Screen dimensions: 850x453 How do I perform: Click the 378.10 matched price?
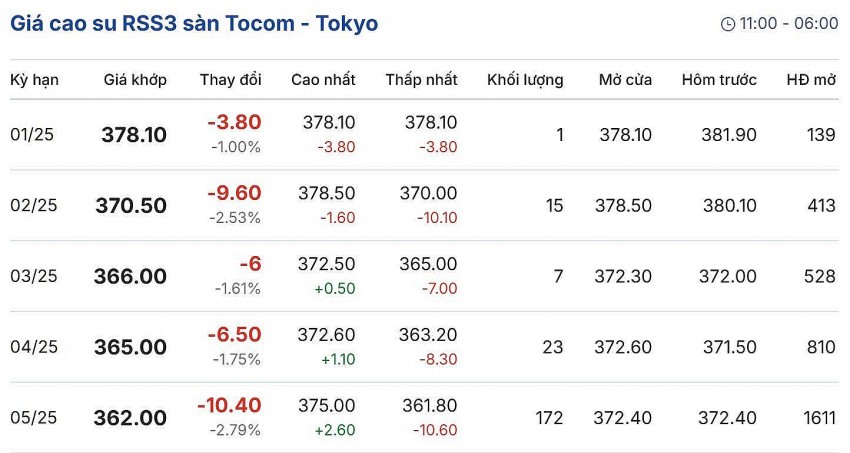pyautogui.click(x=134, y=135)
